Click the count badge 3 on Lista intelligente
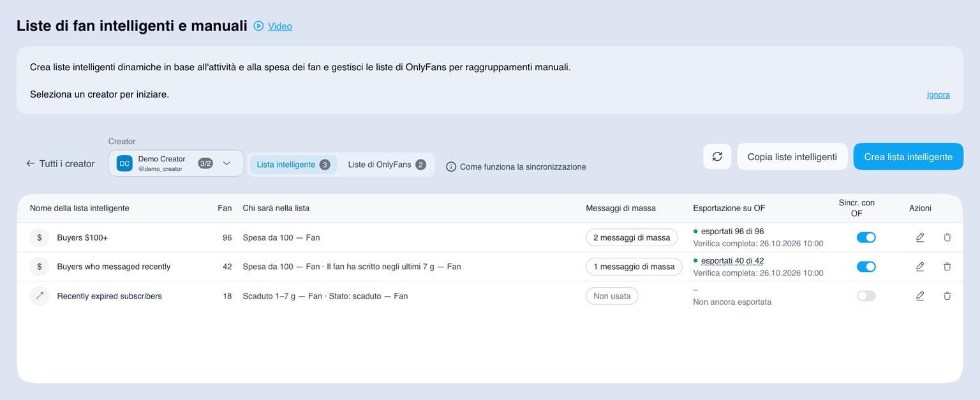This screenshot has width=980, height=400. pos(325,165)
